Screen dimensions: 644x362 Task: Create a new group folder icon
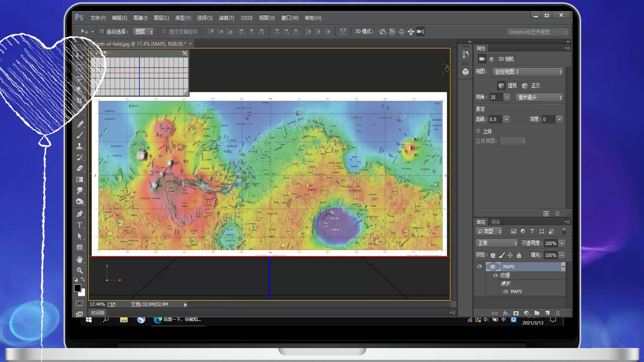click(x=537, y=313)
